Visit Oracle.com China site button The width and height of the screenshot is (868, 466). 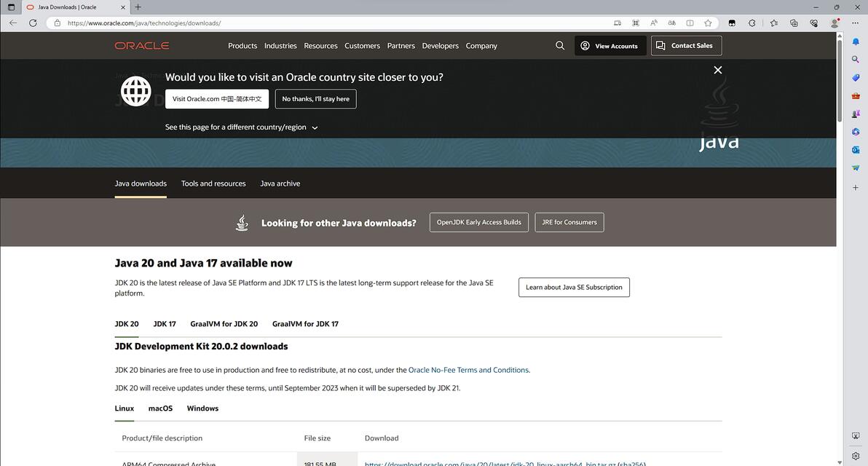pos(217,99)
